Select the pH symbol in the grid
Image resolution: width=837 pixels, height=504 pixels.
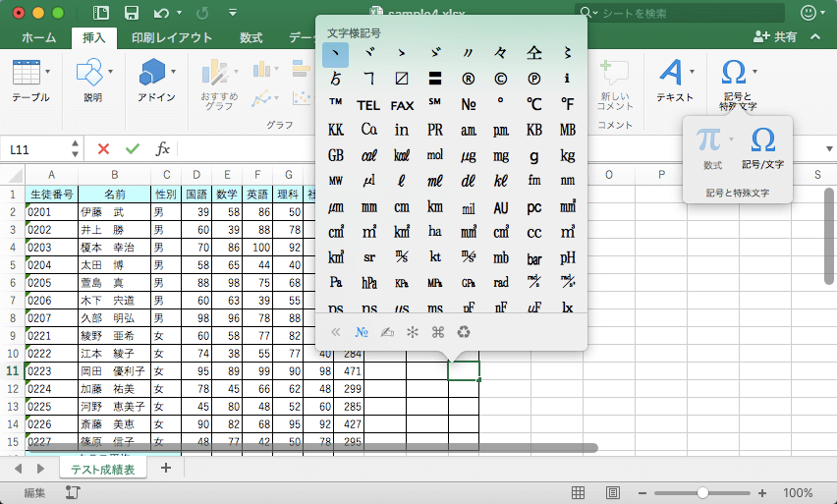point(567,258)
